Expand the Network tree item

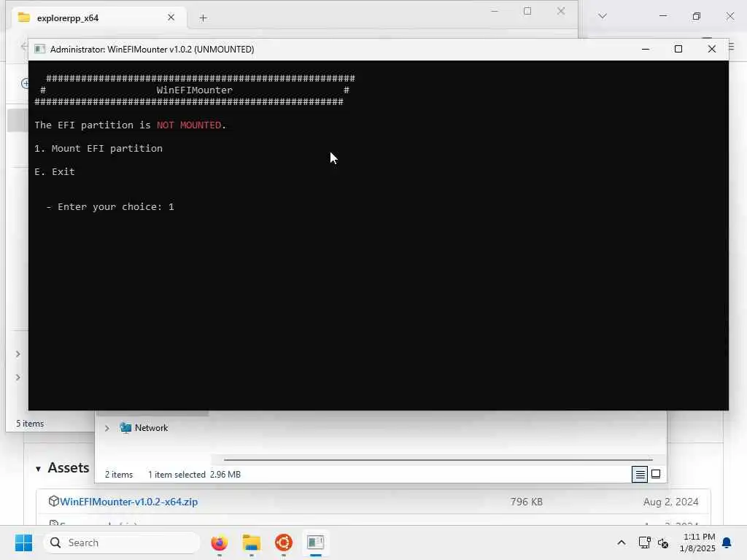click(x=107, y=428)
